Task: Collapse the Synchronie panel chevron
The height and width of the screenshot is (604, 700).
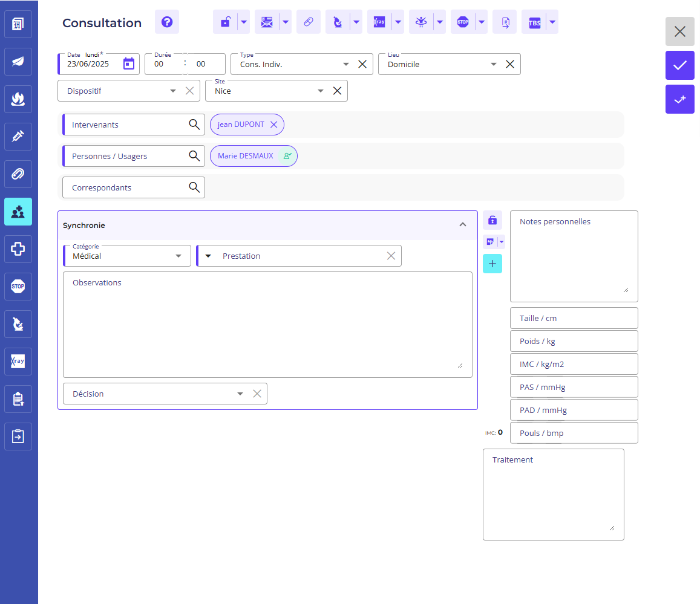Action: [x=463, y=225]
